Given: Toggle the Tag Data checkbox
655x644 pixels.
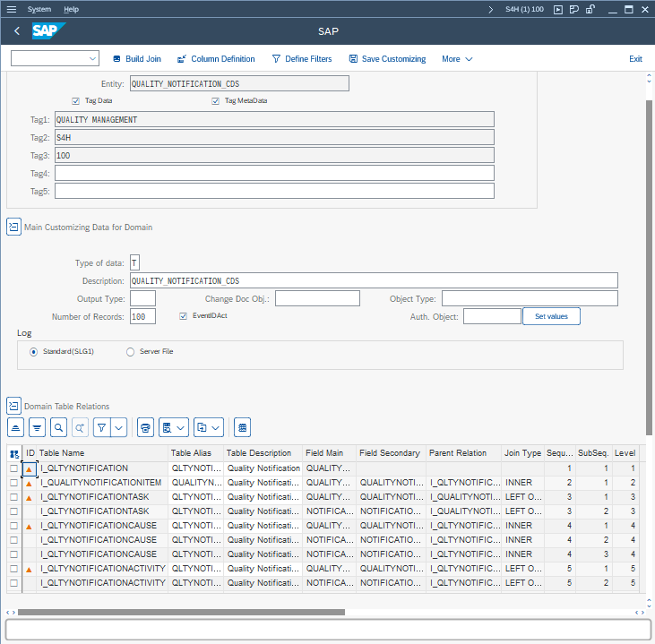Looking at the screenshot, I should pyautogui.click(x=76, y=101).
